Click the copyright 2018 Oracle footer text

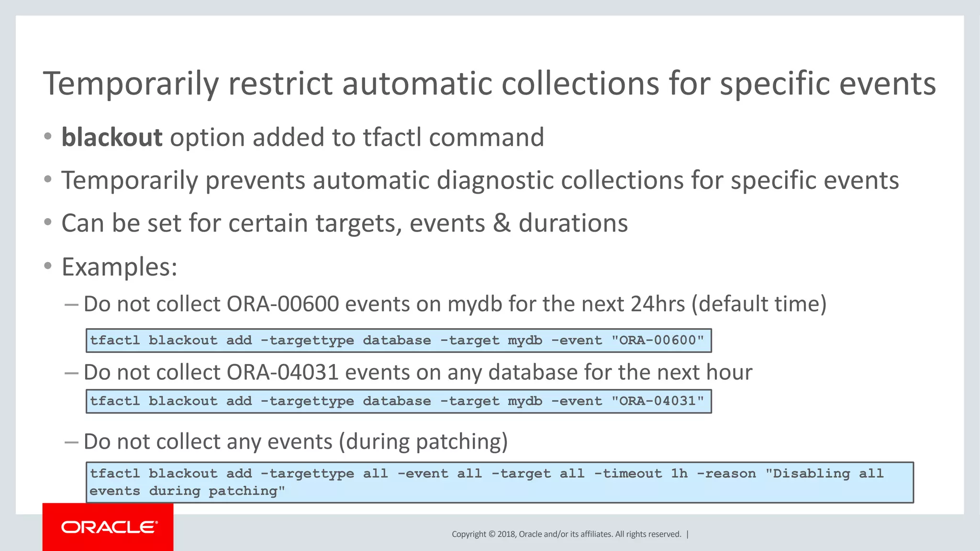coord(567,534)
